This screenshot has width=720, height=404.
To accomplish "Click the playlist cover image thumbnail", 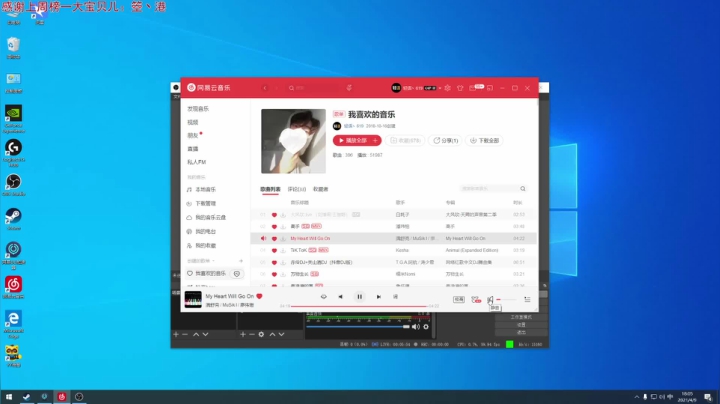I will [293, 141].
